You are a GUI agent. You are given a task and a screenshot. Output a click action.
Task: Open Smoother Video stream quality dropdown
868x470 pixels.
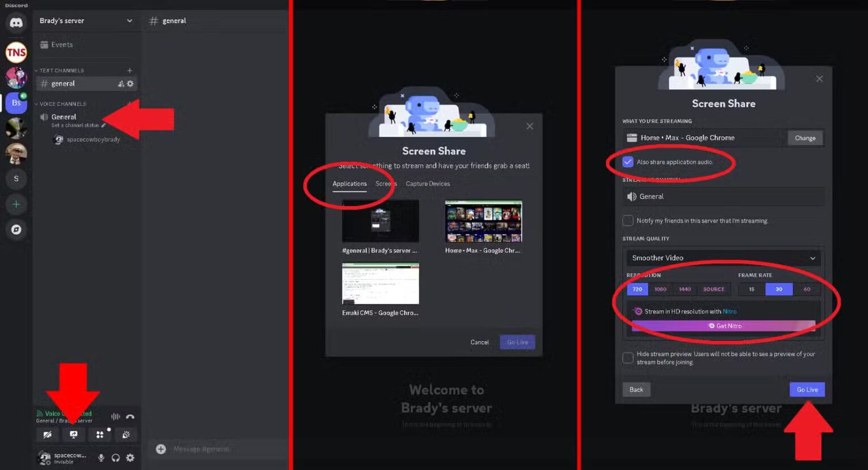pyautogui.click(x=723, y=258)
